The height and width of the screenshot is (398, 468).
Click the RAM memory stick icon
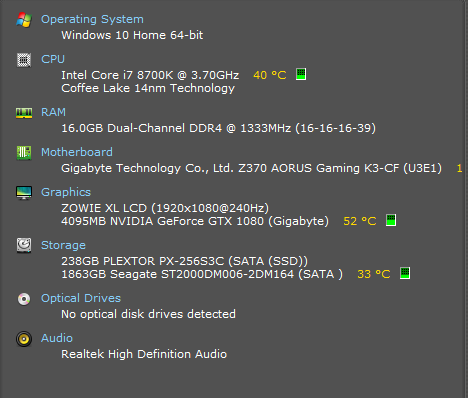tap(24, 113)
